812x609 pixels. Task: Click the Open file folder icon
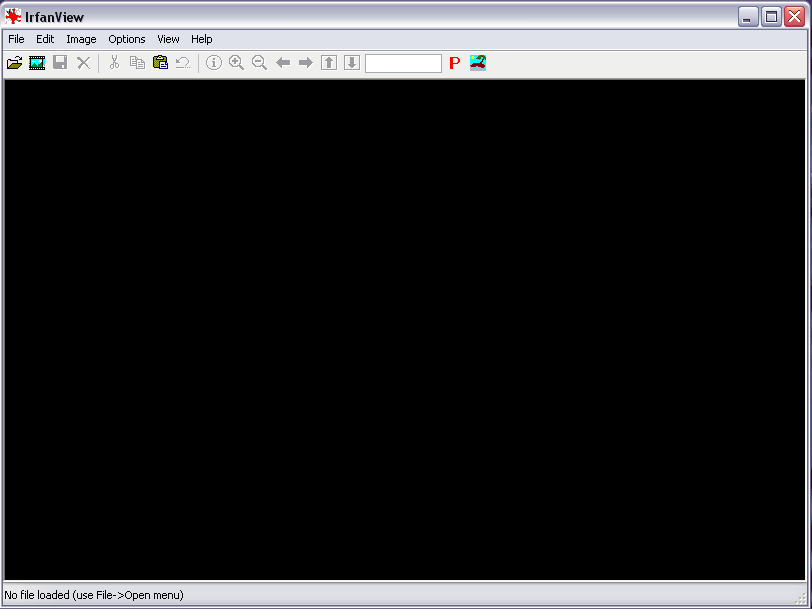click(x=15, y=63)
